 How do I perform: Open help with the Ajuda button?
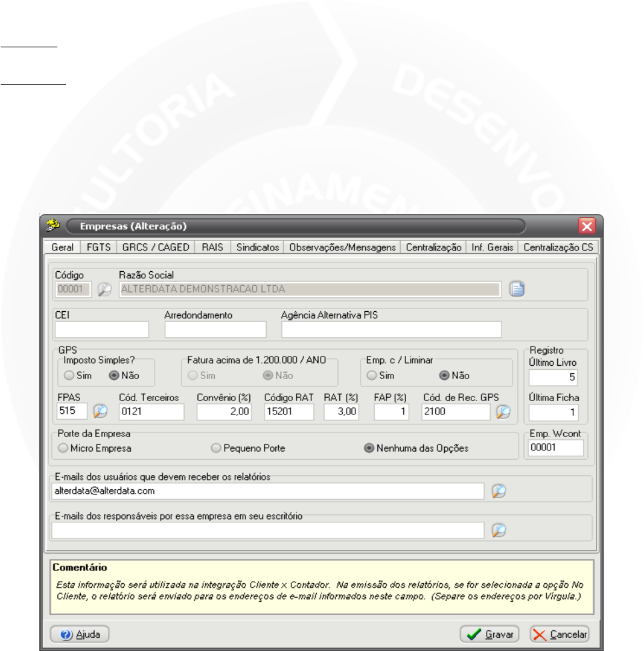pos(80,634)
